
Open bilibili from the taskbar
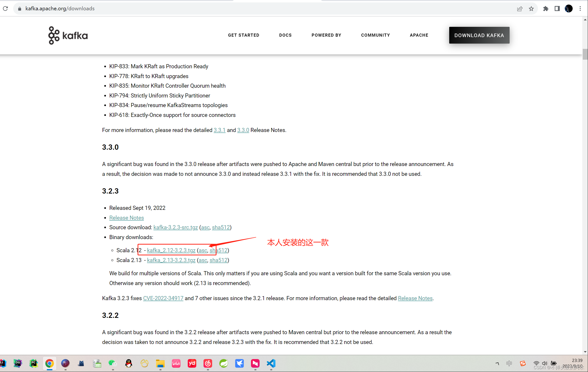pos(176,363)
